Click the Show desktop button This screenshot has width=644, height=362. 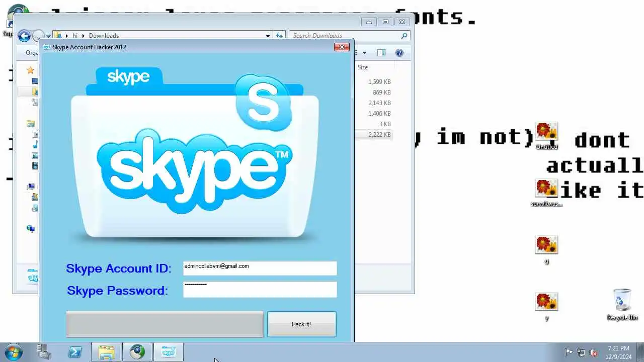640,352
